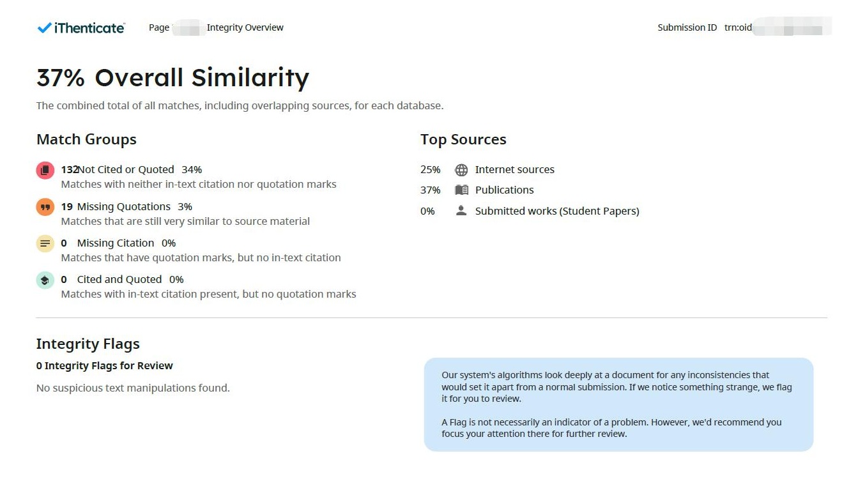Image resolution: width=867 pixels, height=504 pixels.
Task: Select the Integrity Overview header label
Action: click(x=245, y=27)
